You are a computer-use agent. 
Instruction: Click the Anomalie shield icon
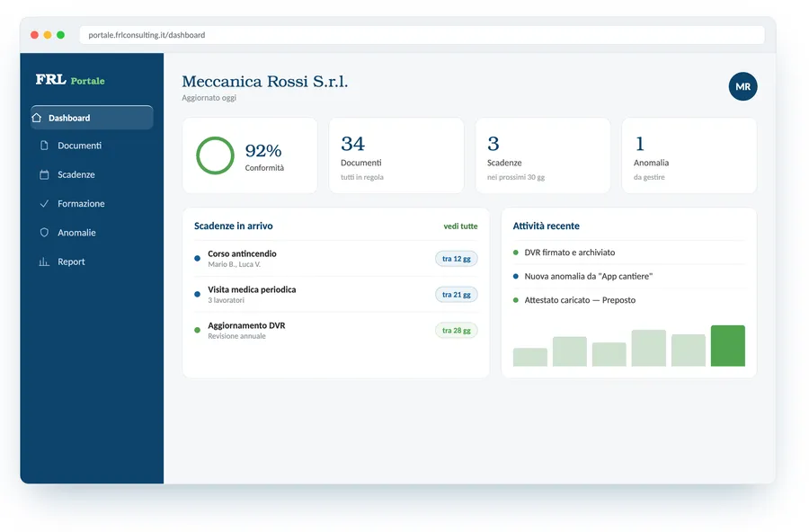(44, 232)
